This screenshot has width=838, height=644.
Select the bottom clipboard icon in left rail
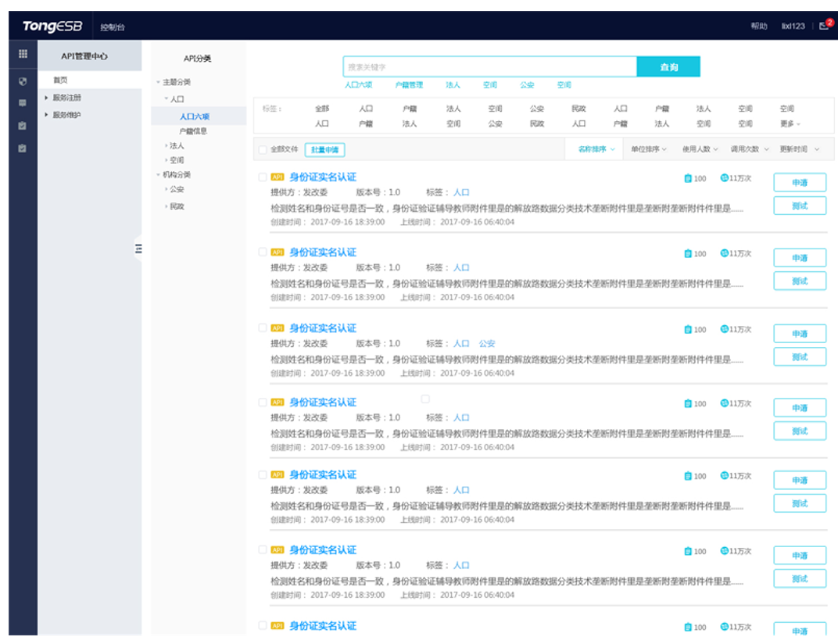(23, 147)
